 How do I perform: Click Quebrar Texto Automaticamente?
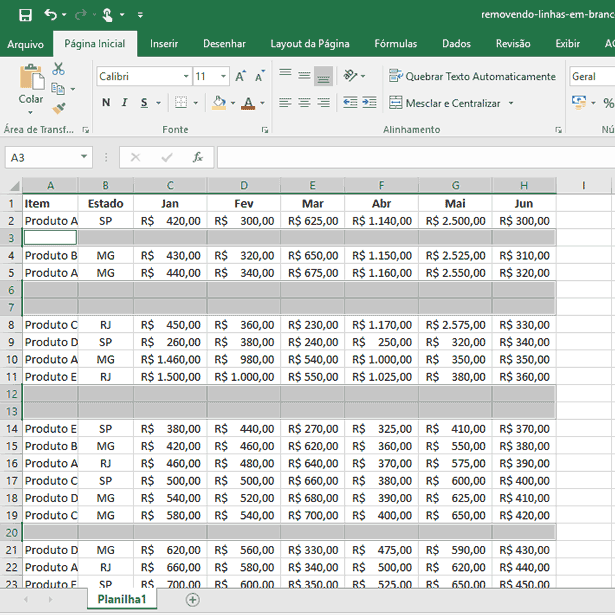point(472,76)
